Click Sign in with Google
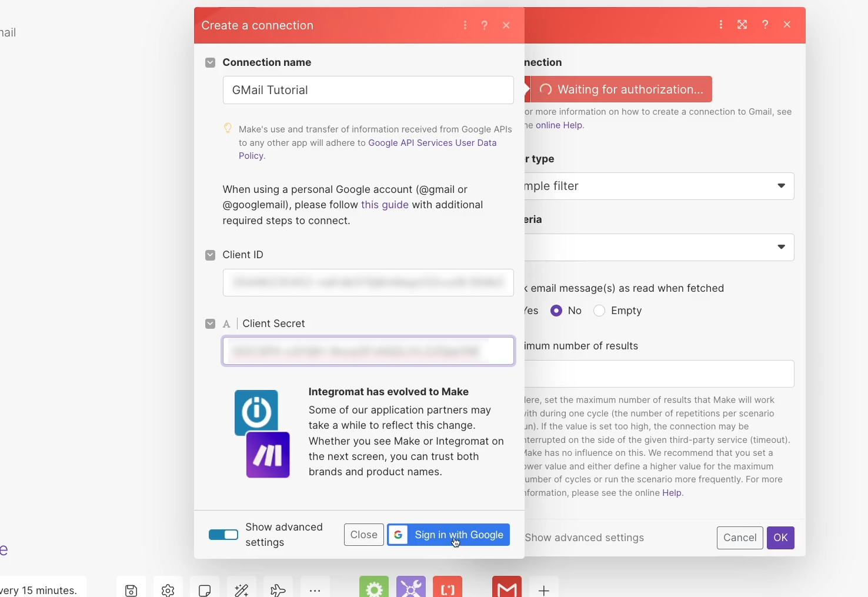868x597 pixels. pos(449,535)
